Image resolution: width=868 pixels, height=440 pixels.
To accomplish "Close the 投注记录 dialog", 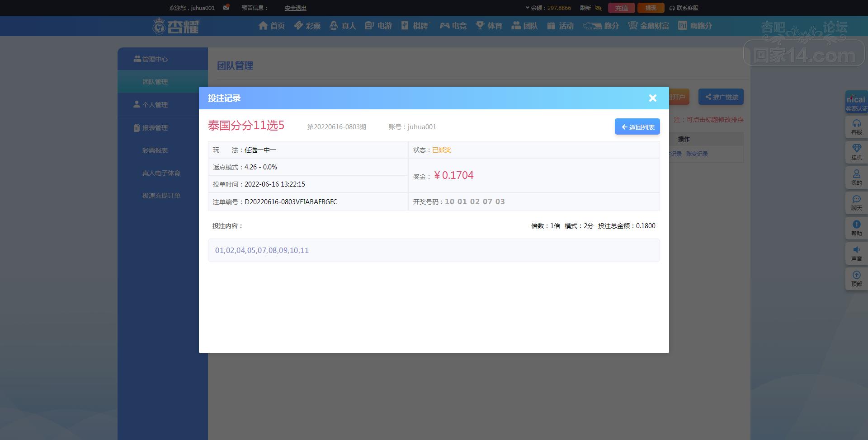I will tap(652, 98).
